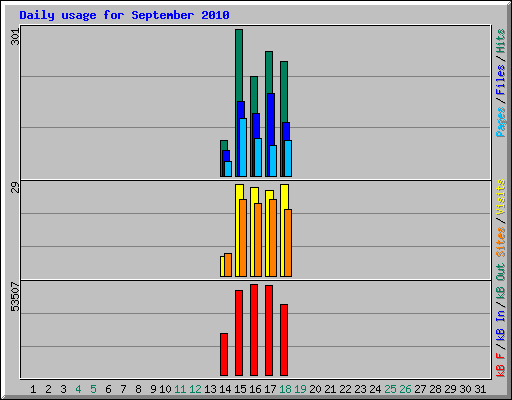The image size is (512, 400).
Task: Click green weekend day 25 label
Action: tap(390, 389)
